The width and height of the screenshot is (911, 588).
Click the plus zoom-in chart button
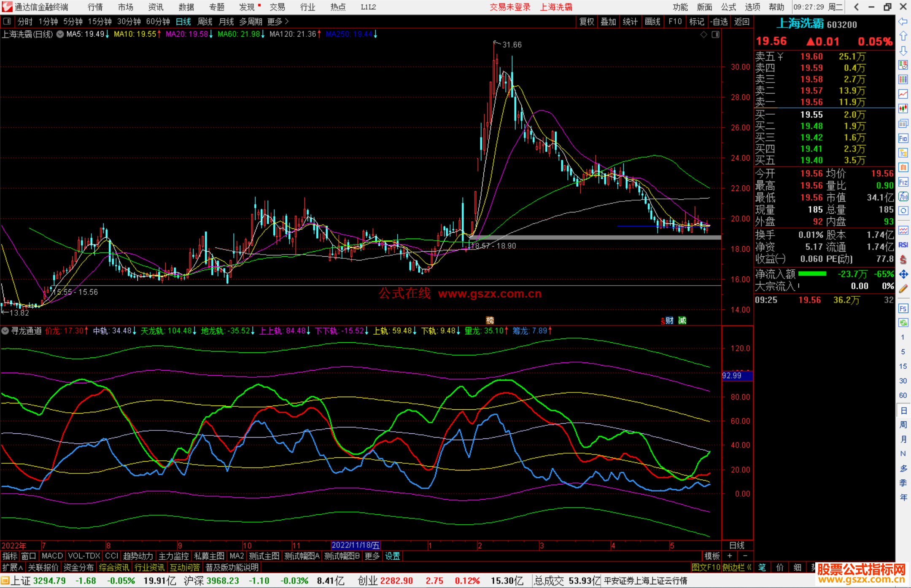(x=730, y=556)
